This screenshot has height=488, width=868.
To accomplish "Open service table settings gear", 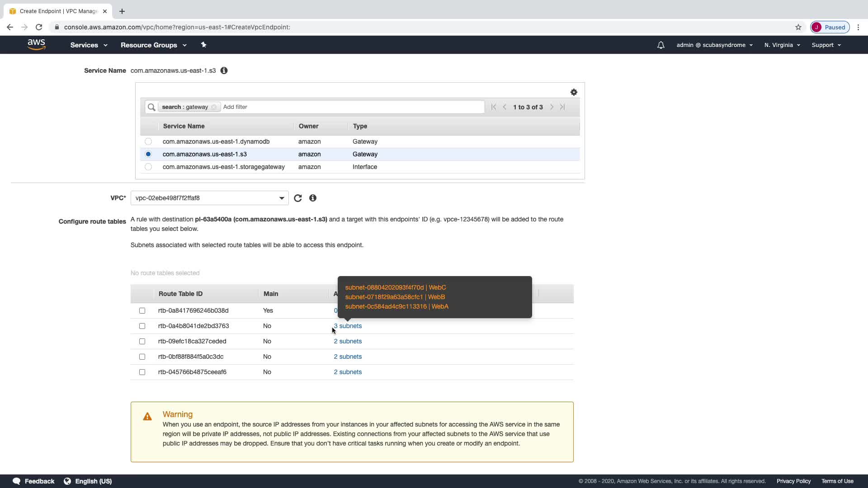I will (x=574, y=92).
